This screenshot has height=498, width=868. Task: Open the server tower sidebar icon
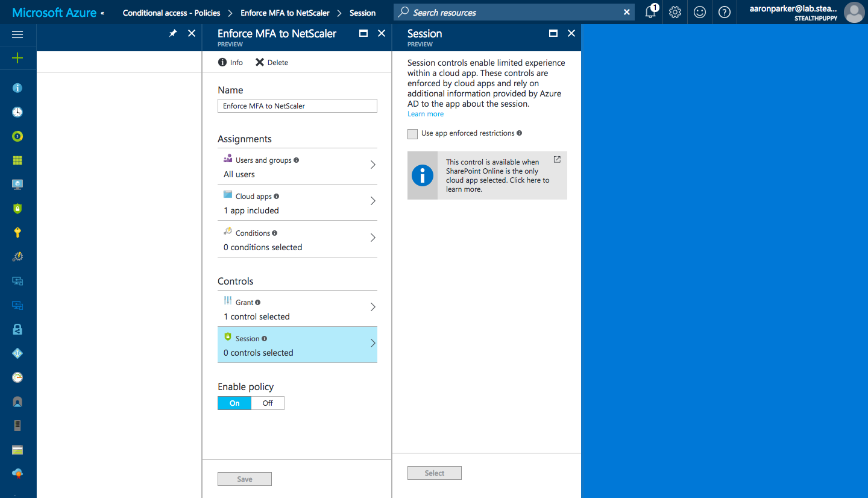pos(17,426)
